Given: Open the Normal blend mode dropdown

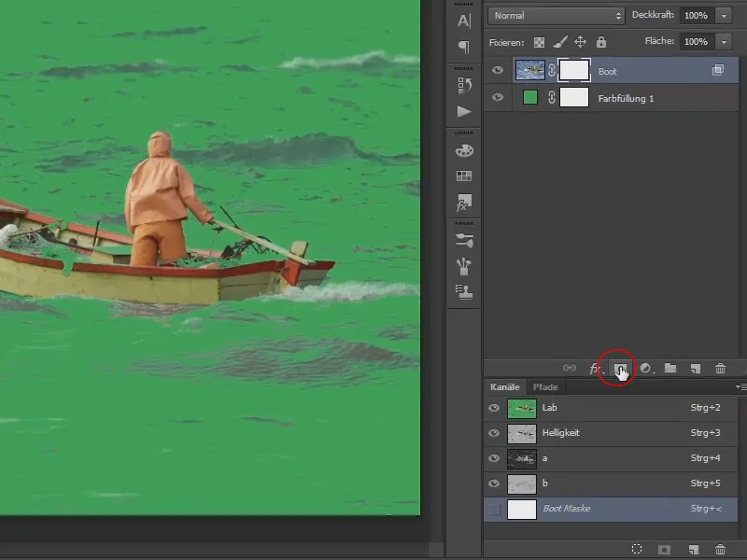Looking at the screenshot, I should coord(557,16).
